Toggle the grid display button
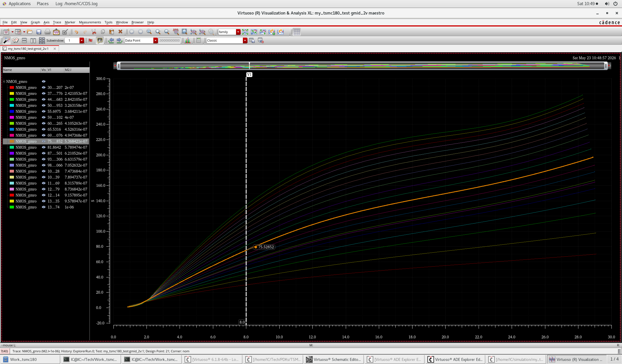This screenshot has height=364, width=622. [x=297, y=32]
